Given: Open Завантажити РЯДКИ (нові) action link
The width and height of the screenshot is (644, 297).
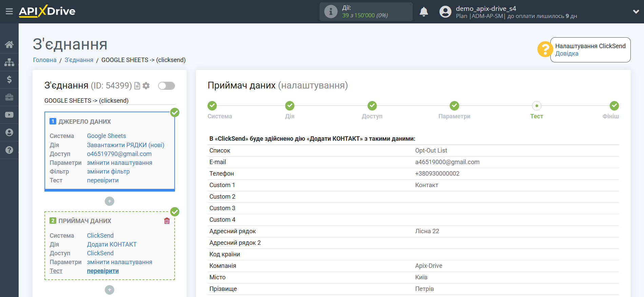Looking at the screenshot, I should tap(126, 145).
